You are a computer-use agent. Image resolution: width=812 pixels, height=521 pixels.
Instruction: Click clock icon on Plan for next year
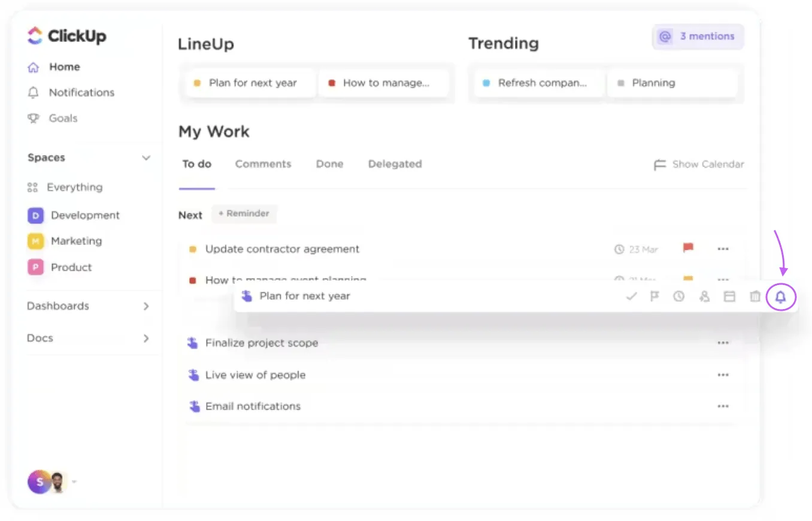(x=678, y=296)
